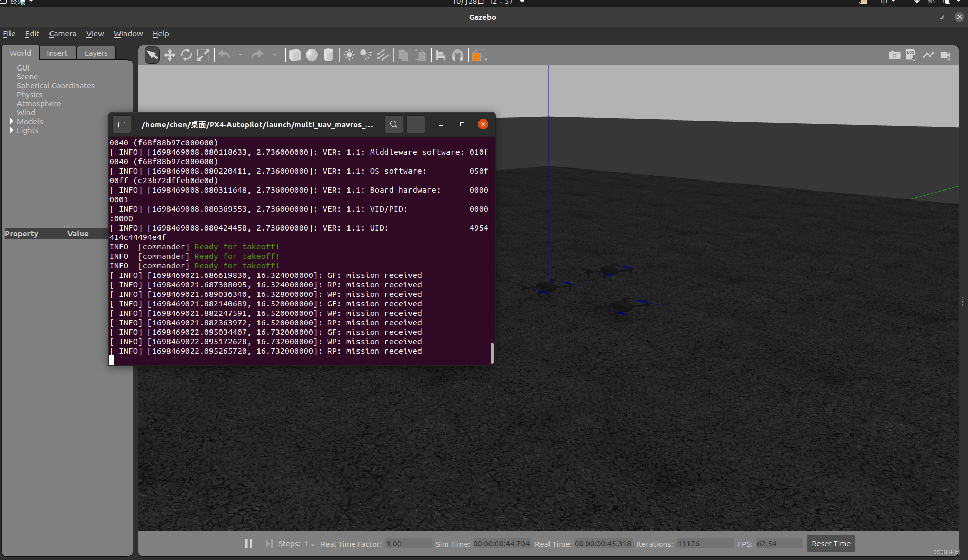The height and width of the screenshot is (560, 968).
Task: Insert a Sphere into the scene
Action: pos(312,55)
